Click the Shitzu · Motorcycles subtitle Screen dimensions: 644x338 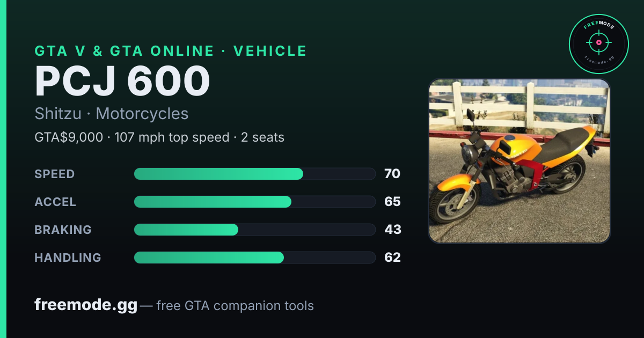pyautogui.click(x=112, y=114)
